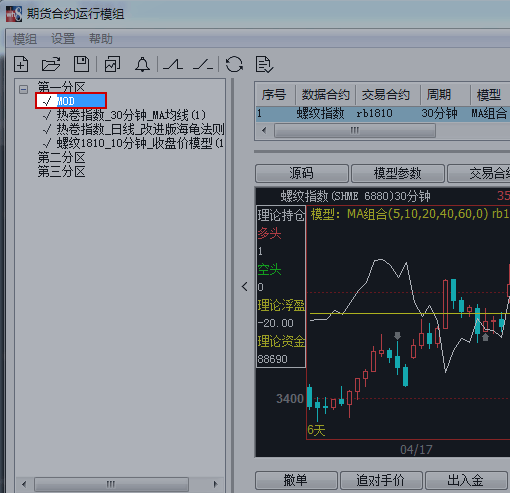Save module using floppy disk icon

tap(81, 64)
